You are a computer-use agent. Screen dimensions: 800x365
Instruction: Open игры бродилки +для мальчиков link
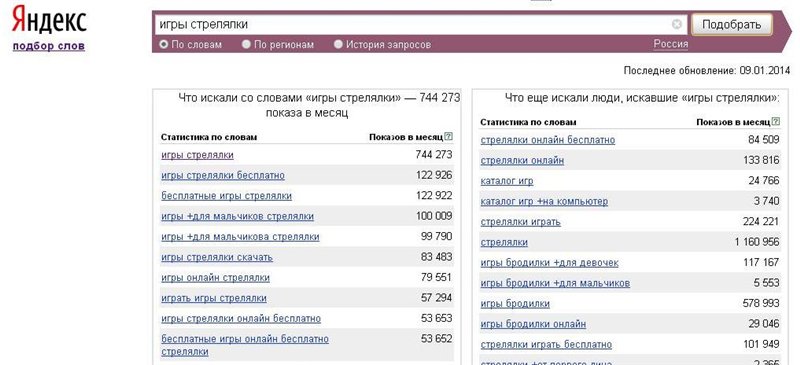coord(555,283)
